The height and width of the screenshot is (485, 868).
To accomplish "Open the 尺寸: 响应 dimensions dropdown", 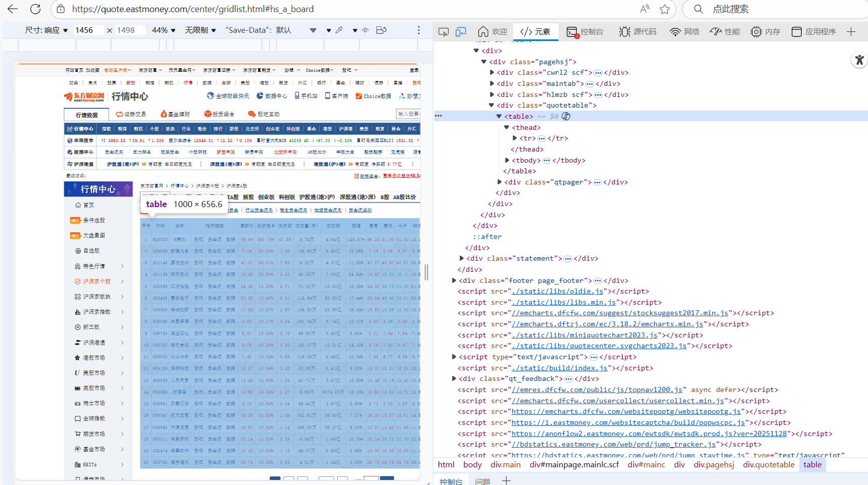I will 47,30.
